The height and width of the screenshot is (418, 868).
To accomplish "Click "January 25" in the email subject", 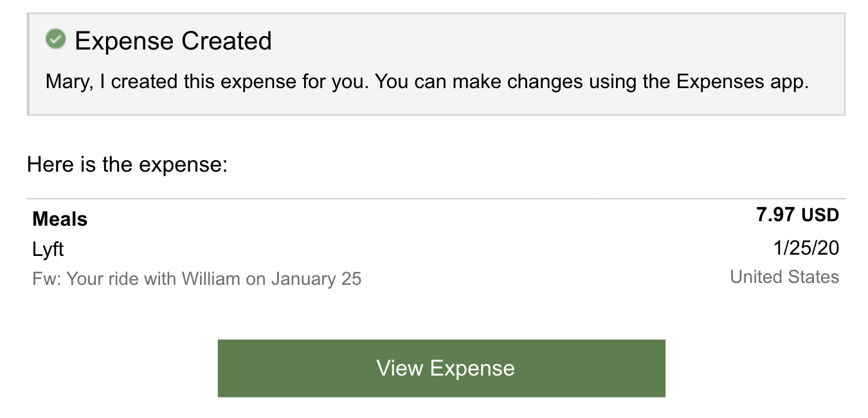I will pyautogui.click(x=316, y=279).
